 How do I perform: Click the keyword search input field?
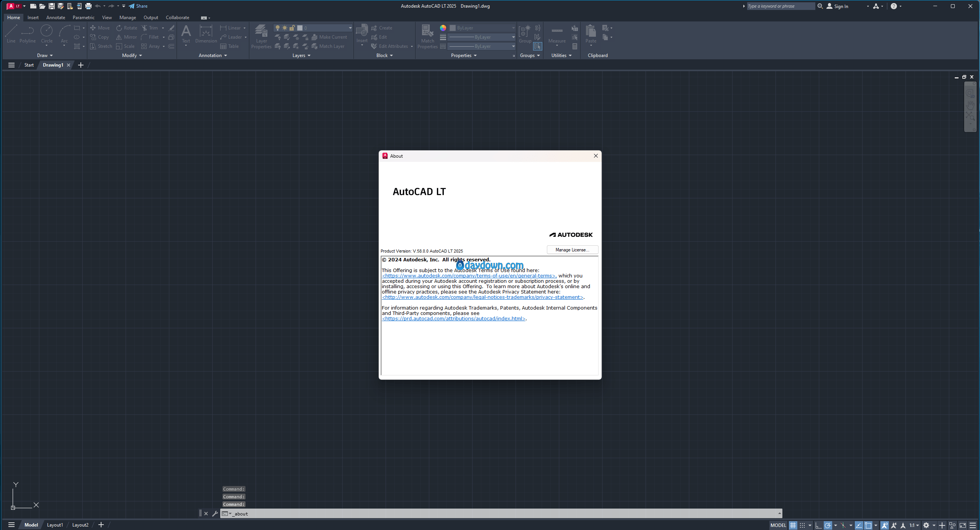(x=781, y=6)
